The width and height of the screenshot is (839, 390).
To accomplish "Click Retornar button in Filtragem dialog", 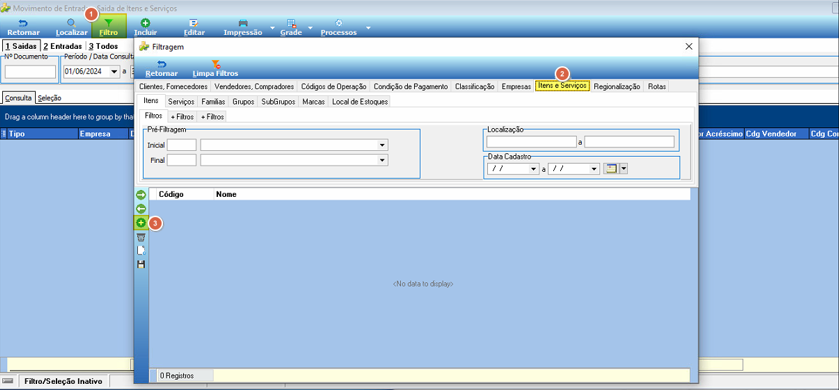I will coord(162,68).
